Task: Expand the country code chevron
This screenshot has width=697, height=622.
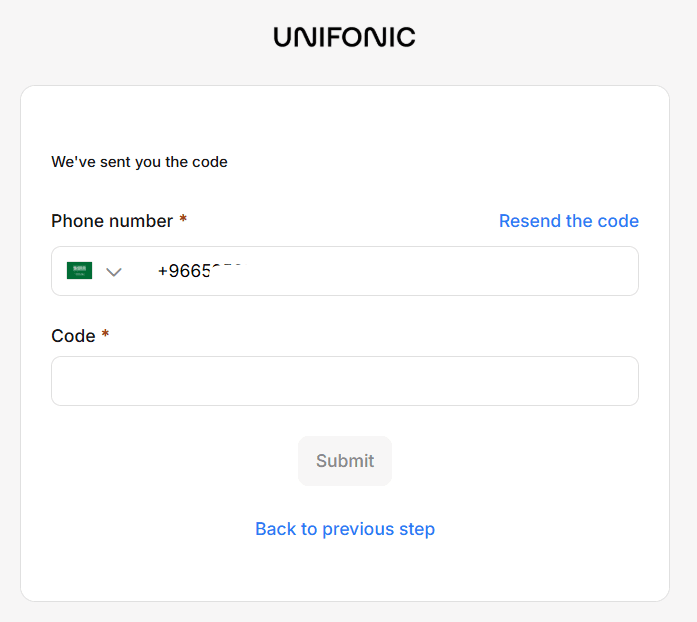Action: pos(114,272)
